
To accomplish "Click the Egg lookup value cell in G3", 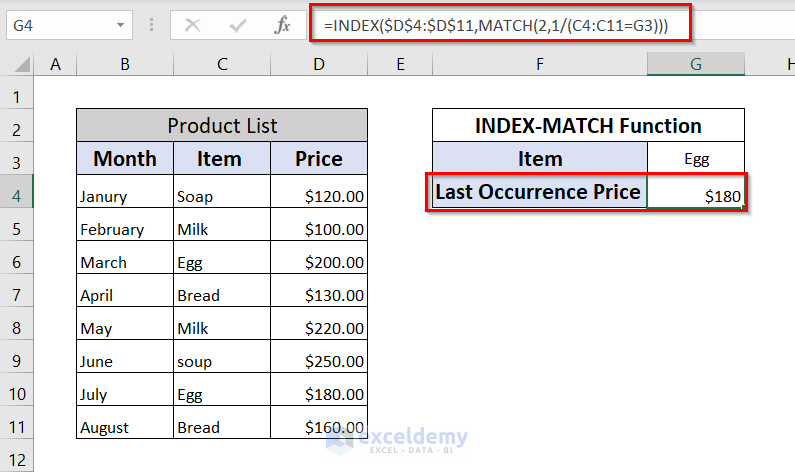I will click(696, 159).
